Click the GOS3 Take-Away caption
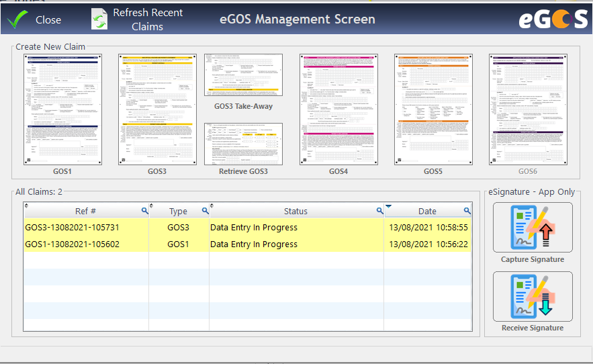Image resolution: width=593 pixels, height=364 pixels. click(x=244, y=106)
